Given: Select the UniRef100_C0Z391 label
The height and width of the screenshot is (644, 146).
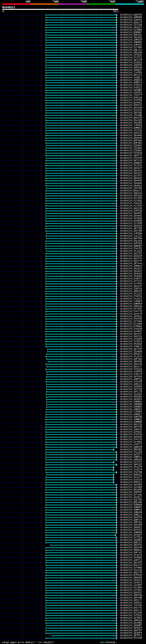Looking at the screenshot, I should point(131,605).
